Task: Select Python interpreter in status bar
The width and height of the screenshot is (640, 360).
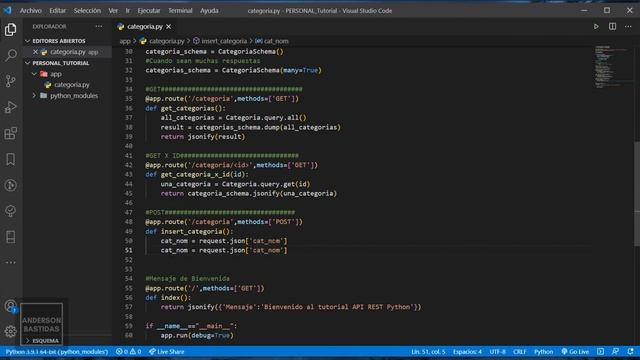Action: click(x=57, y=351)
